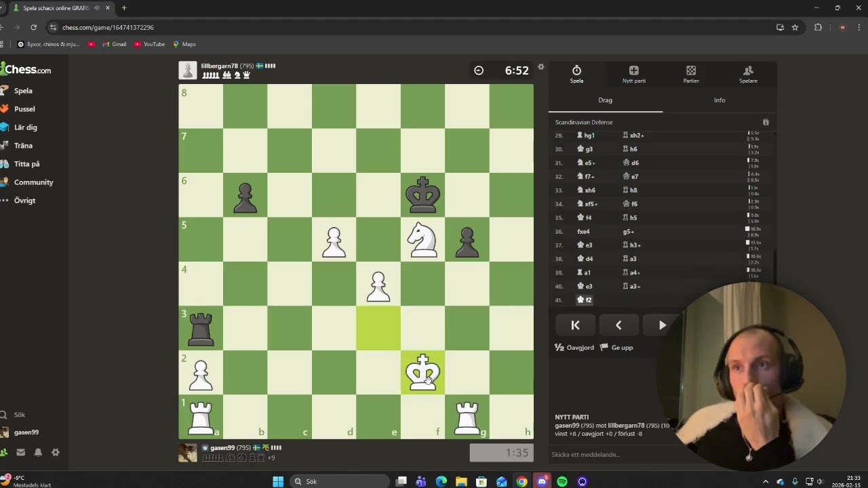Start a new game via Nytt parti
The height and width of the screenshot is (488, 868).
[x=634, y=75]
